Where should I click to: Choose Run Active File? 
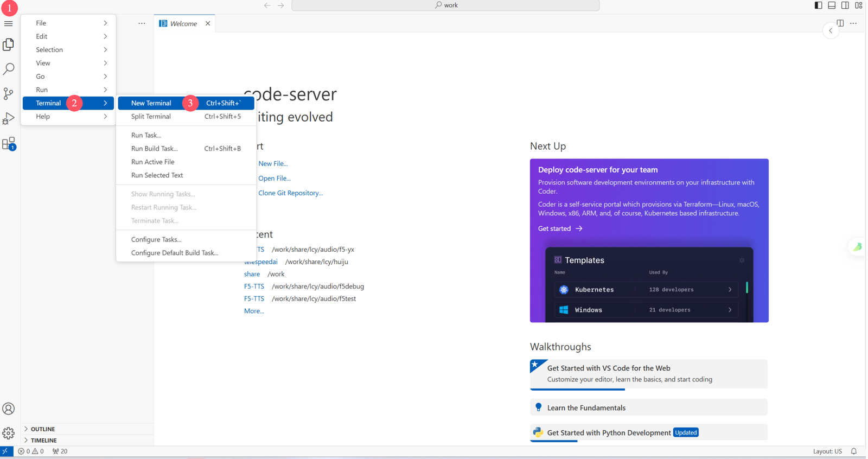click(x=186, y=162)
